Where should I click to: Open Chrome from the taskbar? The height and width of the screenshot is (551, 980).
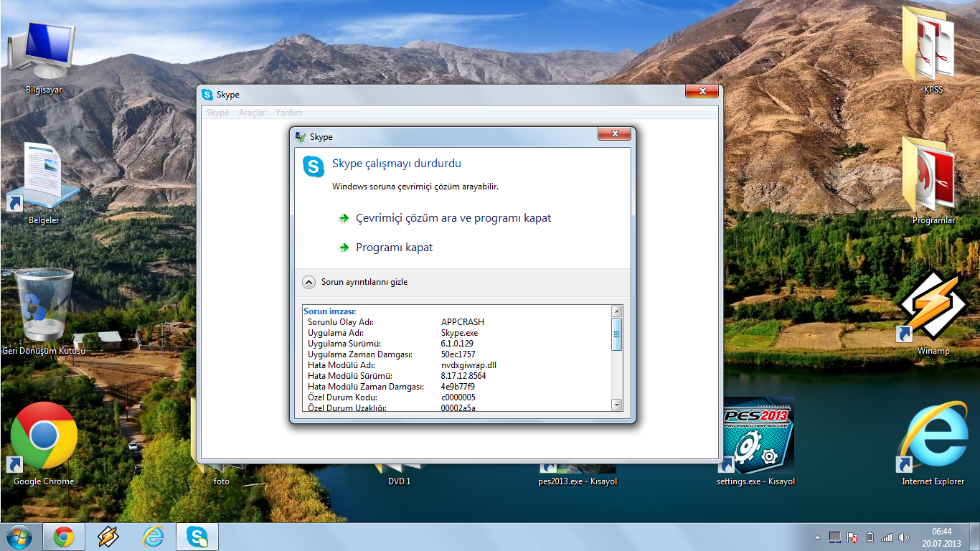[x=63, y=537]
